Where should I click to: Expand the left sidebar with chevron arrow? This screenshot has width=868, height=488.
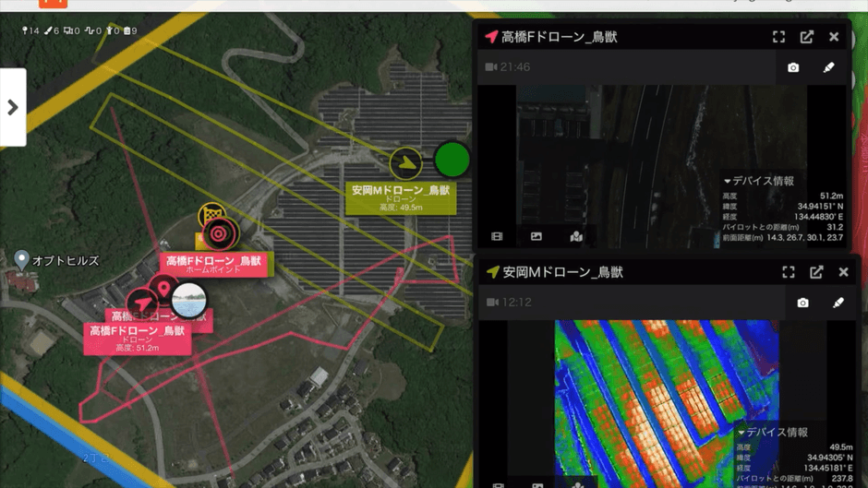pos(13,107)
